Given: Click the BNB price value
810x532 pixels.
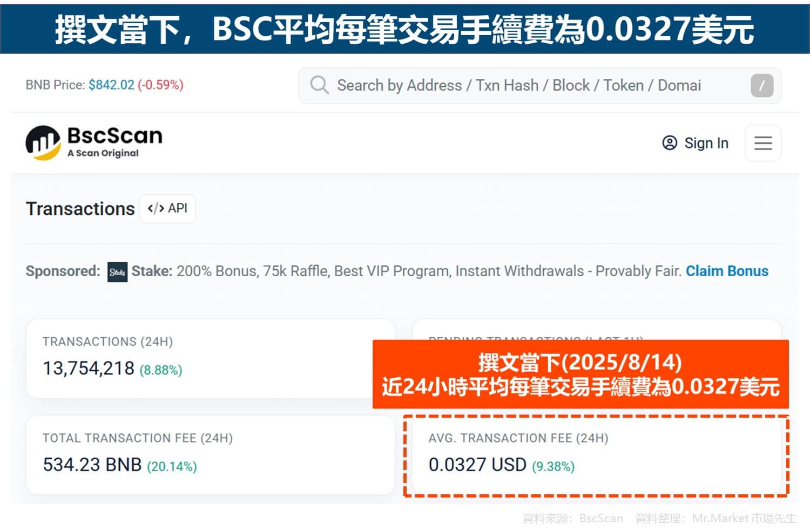Looking at the screenshot, I should pos(112,85).
